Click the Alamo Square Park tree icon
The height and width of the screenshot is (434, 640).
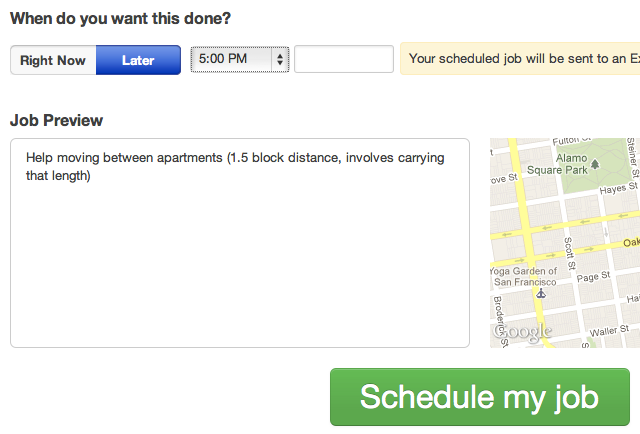[x=596, y=162]
